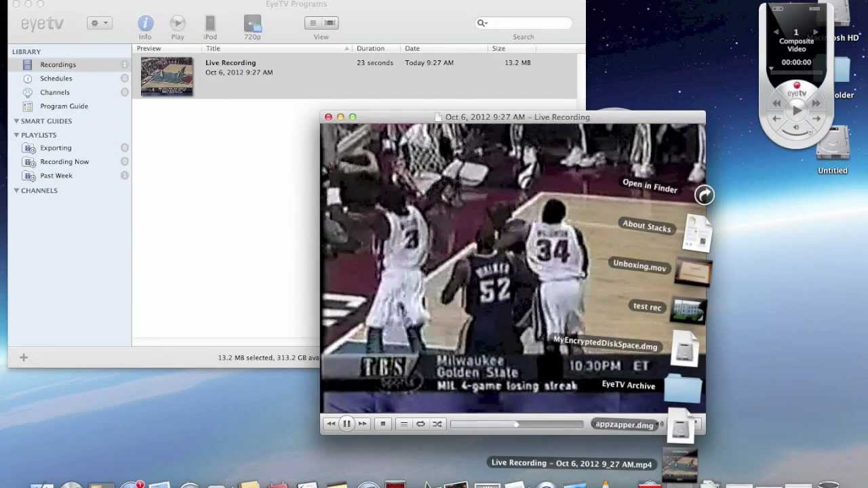Click Open in Finder in the stack
868x488 pixels.
(650, 186)
